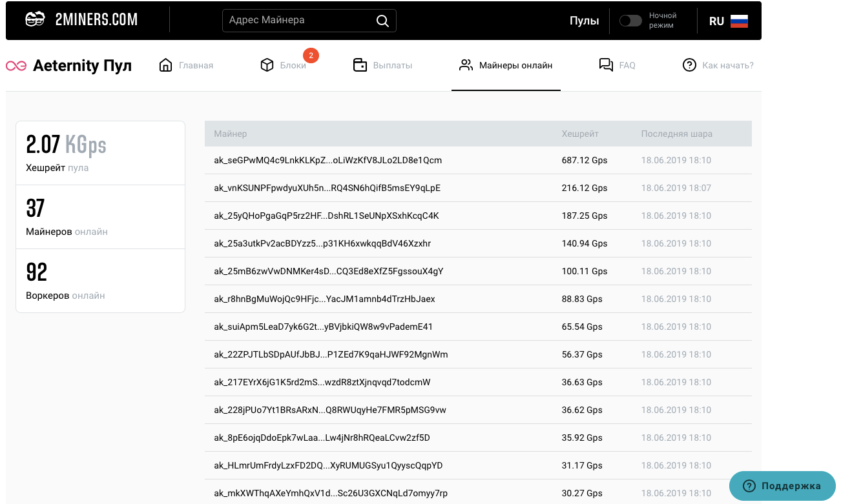Click the search magnifier icon
Image resolution: width=841 pixels, height=504 pixels.
(382, 21)
